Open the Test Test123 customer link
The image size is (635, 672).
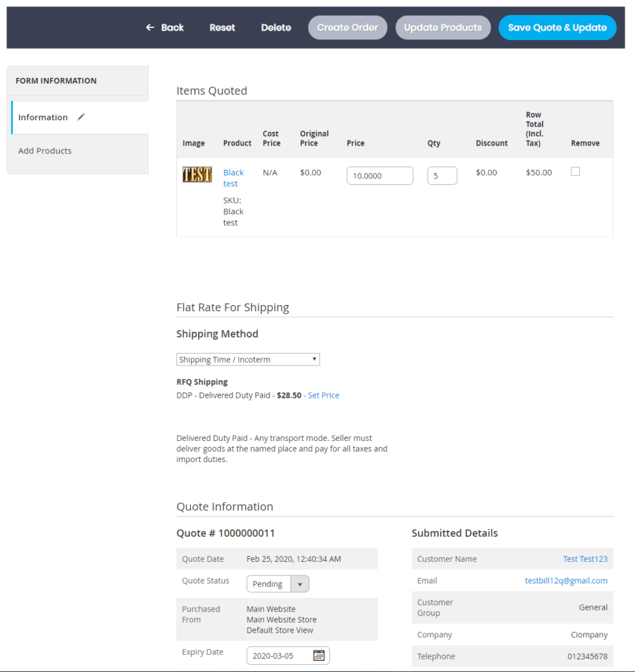coord(585,559)
